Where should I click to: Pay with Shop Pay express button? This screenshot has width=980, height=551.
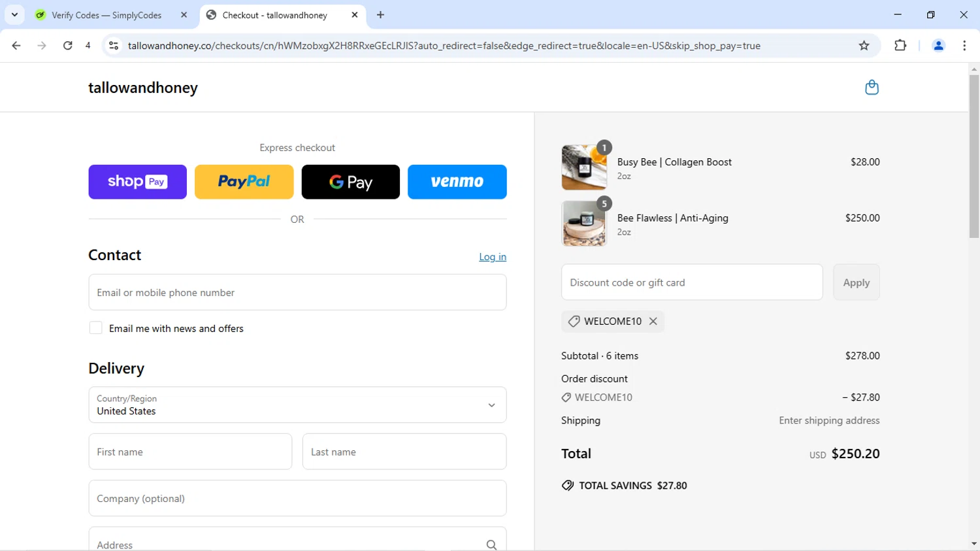[x=138, y=182]
